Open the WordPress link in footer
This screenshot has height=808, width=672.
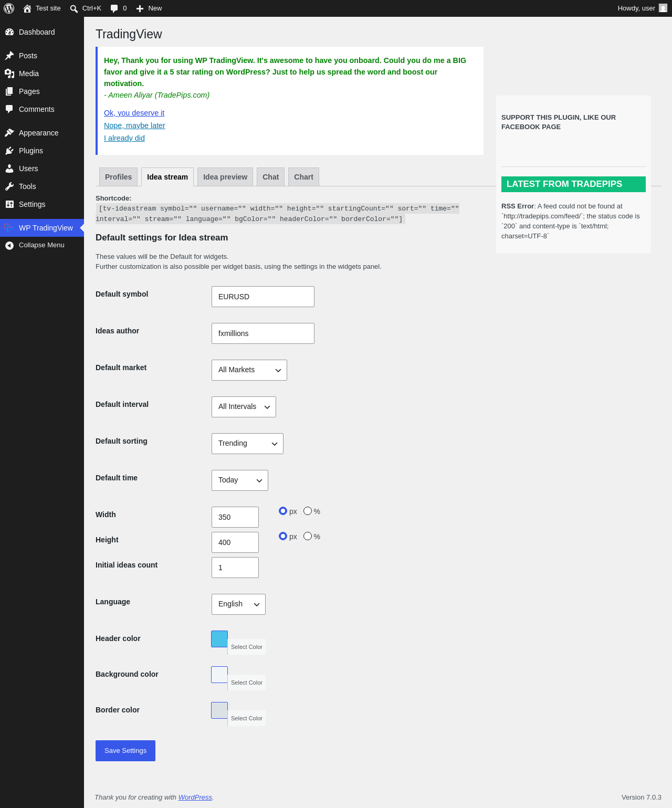click(x=195, y=797)
